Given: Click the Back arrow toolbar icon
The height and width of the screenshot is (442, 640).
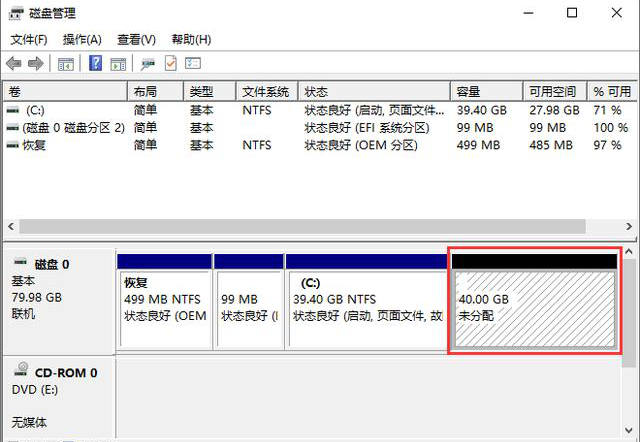Looking at the screenshot, I should [x=13, y=64].
